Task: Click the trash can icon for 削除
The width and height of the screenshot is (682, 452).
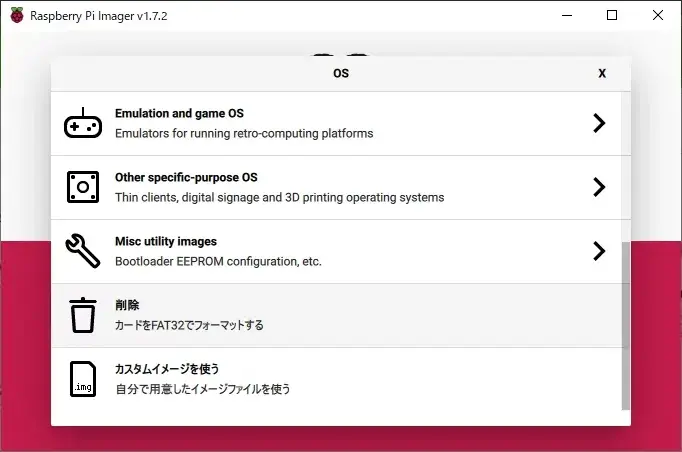Action: coord(83,315)
